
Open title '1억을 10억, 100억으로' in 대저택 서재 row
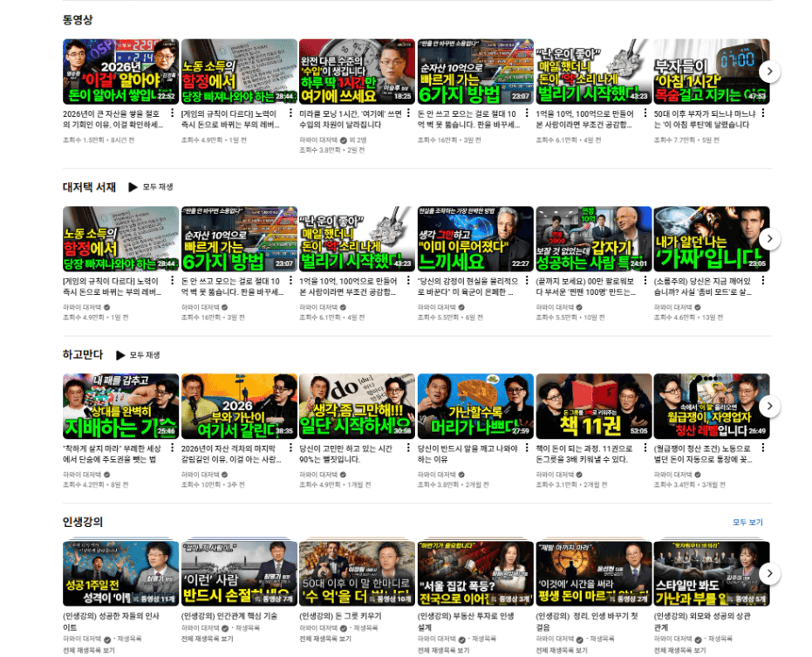click(x=348, y=286)
